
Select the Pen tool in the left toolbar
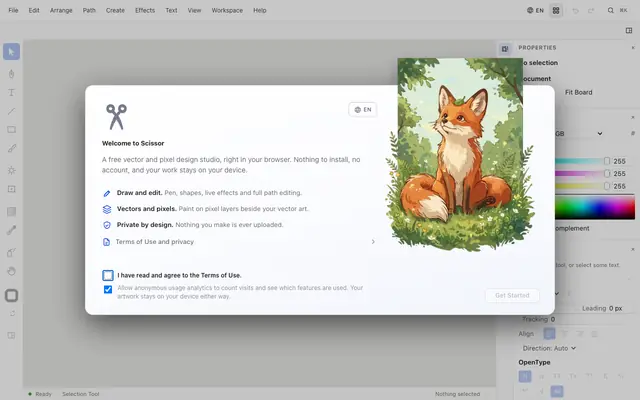[x=11, y=74]
